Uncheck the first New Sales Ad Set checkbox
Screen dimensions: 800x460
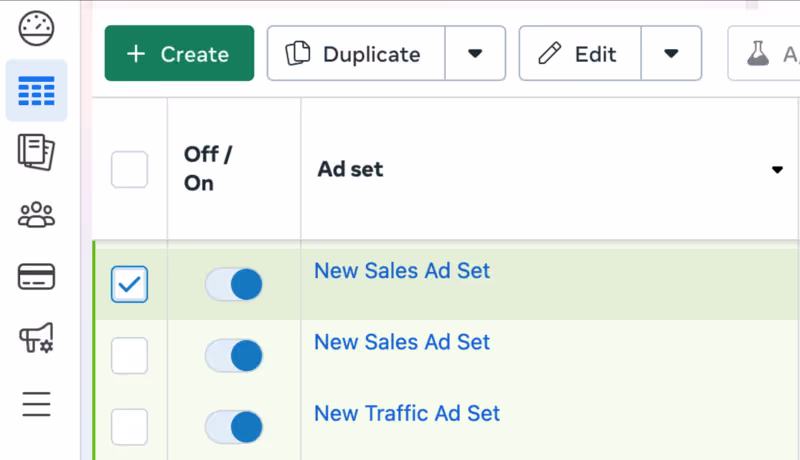tap(130, 284)
